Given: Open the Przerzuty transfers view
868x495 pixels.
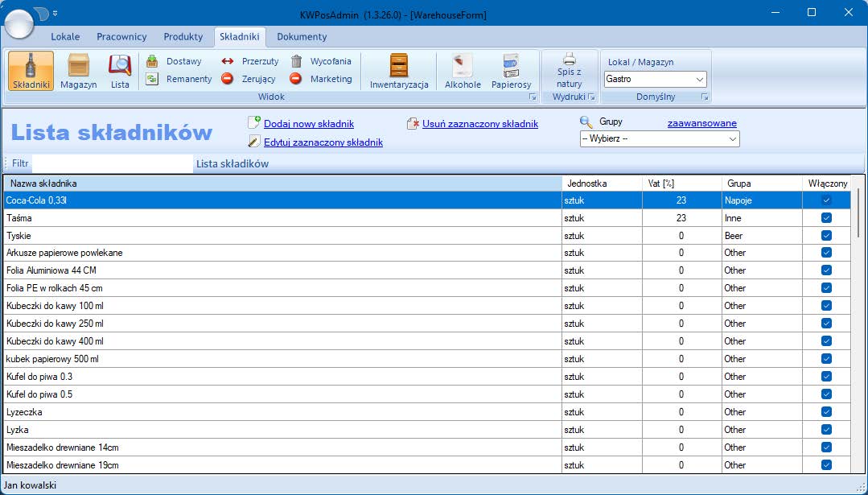Looking at the screenshot, I should pos(250,61).
